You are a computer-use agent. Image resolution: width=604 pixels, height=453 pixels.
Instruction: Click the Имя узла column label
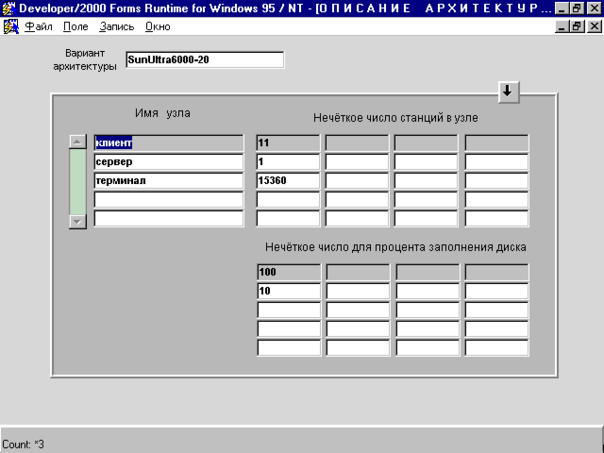(163, 113)
